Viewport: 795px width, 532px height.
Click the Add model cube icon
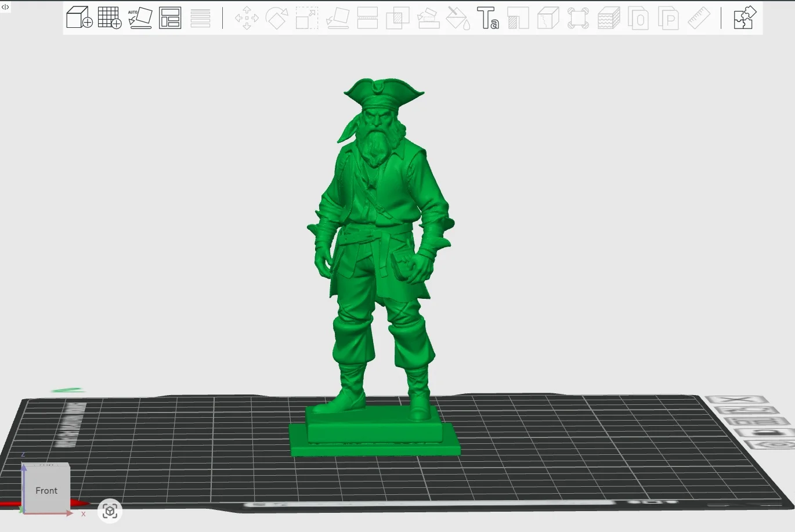[79, 17]
